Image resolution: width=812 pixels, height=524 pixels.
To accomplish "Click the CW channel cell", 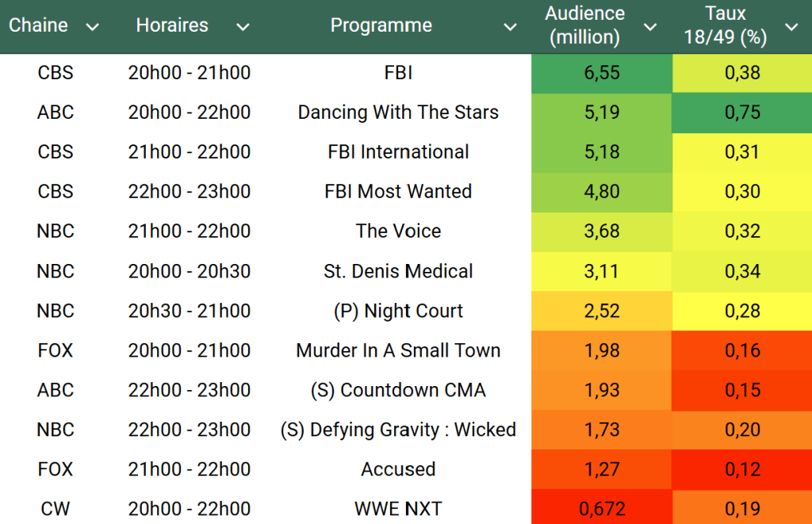I will pyautogui.click(x=56, y=509).
